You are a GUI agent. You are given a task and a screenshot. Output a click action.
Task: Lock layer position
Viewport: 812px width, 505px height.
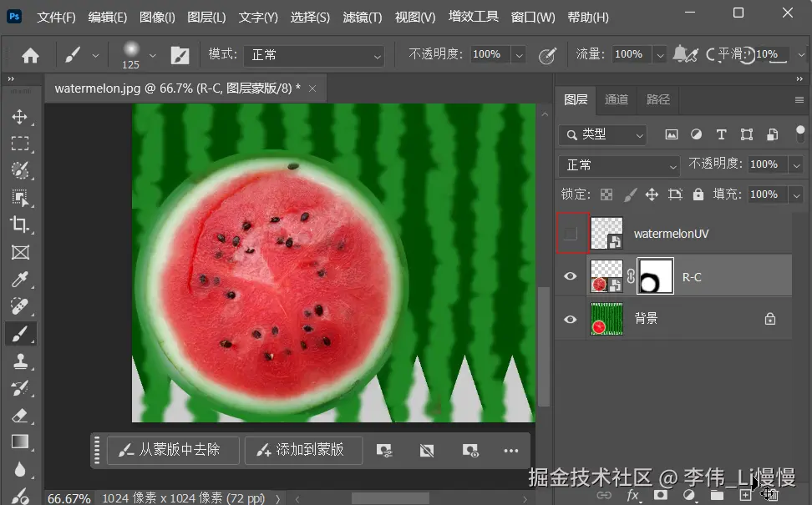[x=652, y=194]
